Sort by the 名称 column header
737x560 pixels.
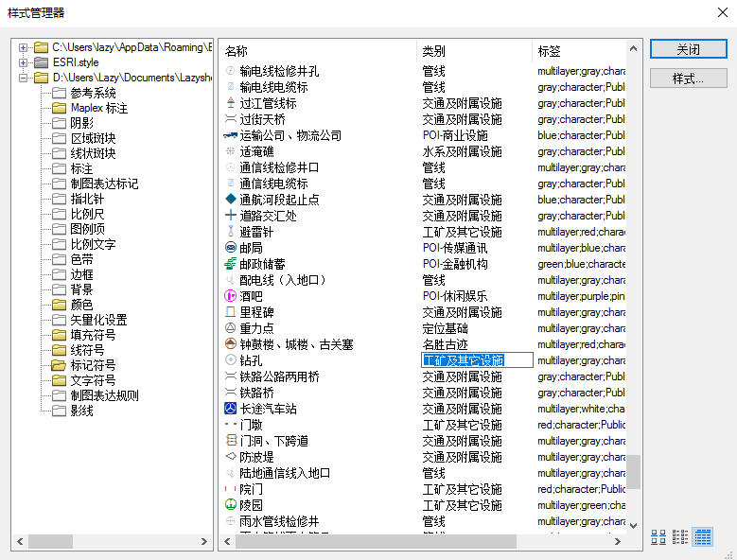coord(318,51)
